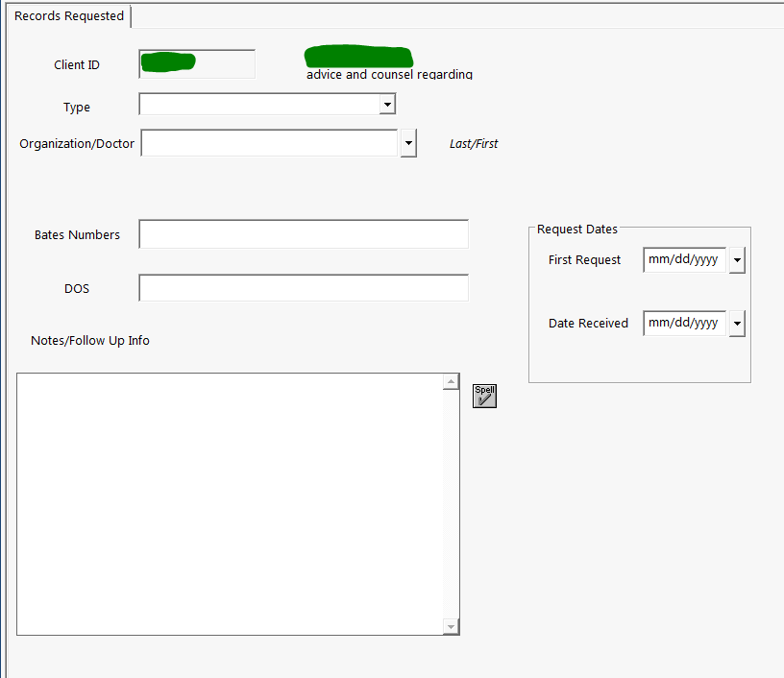Viewport: 784px width, 678px height.
Task: Click the Spell check icon
Action: tap(484, 396)
